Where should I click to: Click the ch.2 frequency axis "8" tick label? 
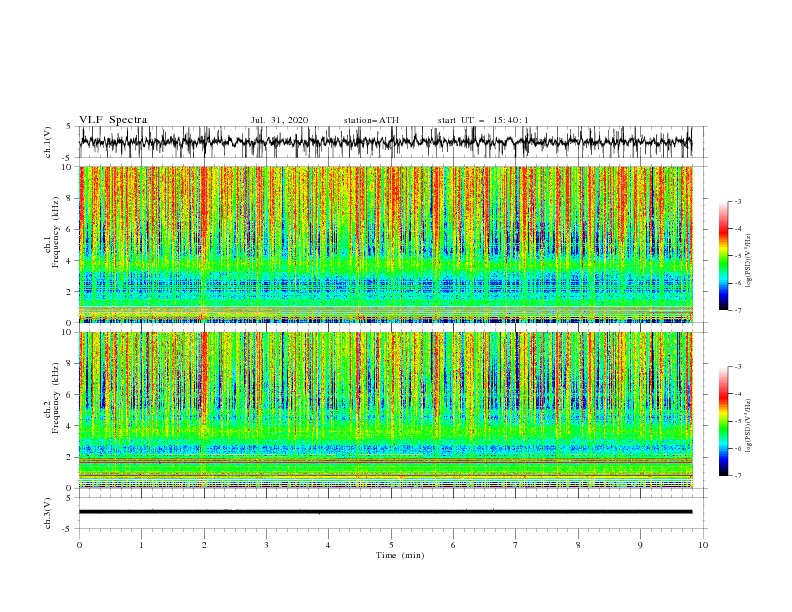[70, 364]
